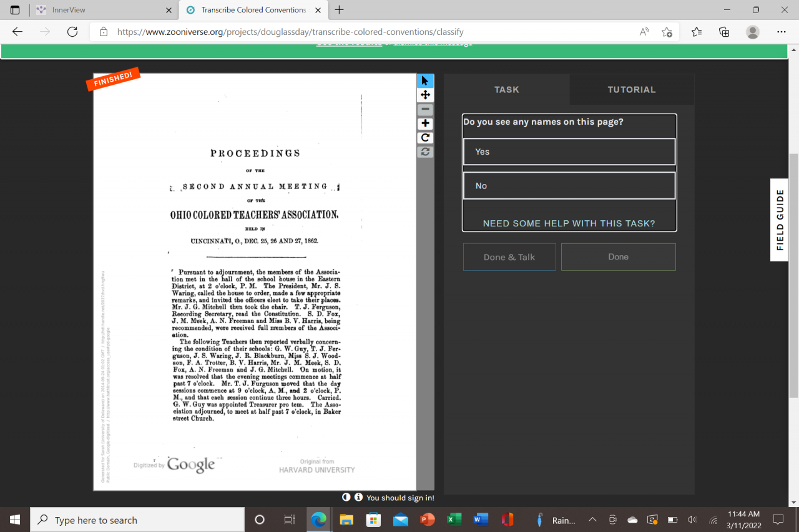Switch to the TASK tab

[x=506, y=89]
